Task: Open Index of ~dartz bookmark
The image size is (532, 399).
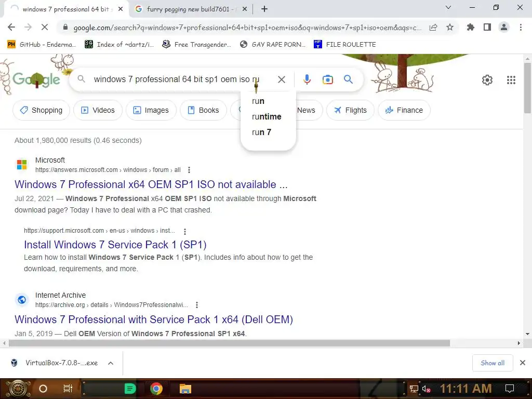Action: [x=119, y=45]
